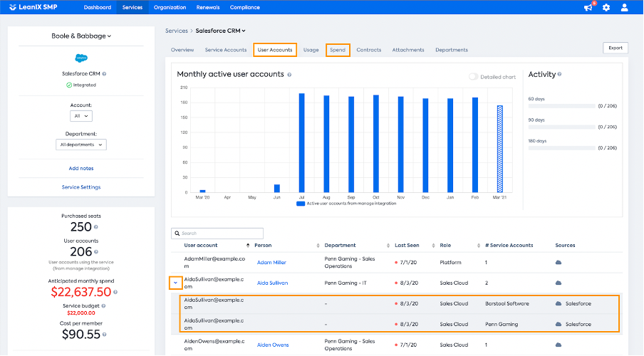Click help icon beside Activity heading
Screen dimensions: 644x356
click(559, 74)
